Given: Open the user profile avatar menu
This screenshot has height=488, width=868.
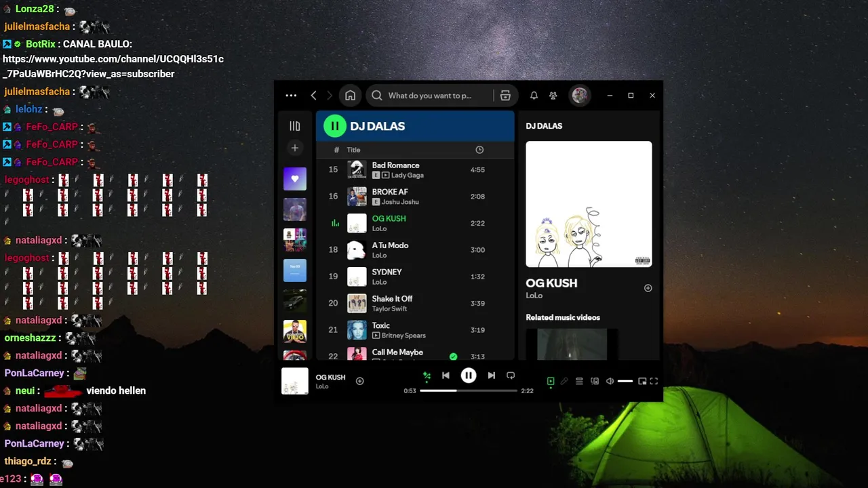Looking at the screenshot, I should click(579, 96).
